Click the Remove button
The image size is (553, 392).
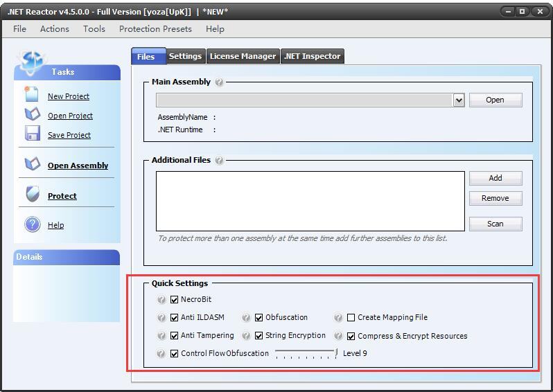pyautogui.click(x=495, y=199)
